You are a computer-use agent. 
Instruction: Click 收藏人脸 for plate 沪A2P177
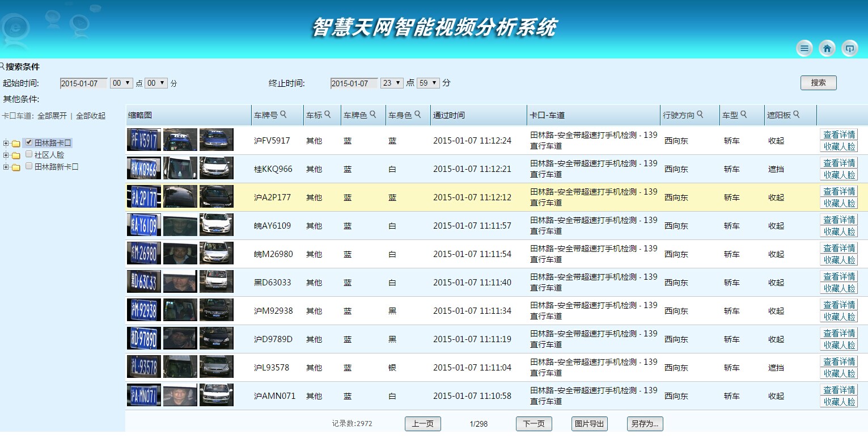tap(839, 203)
